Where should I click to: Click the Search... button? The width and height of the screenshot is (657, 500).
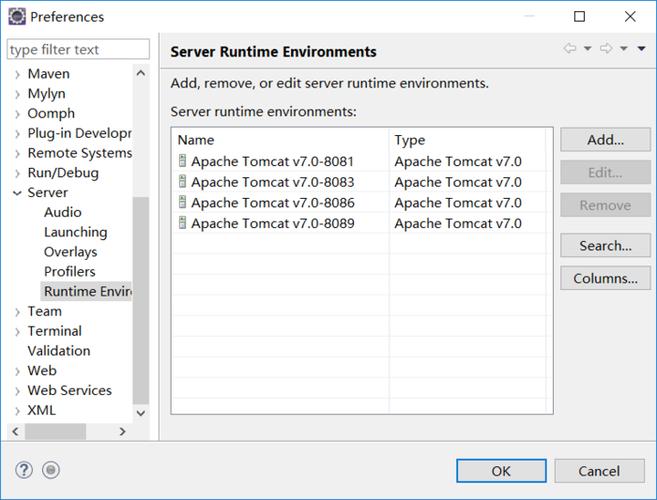click(x=605, y=246)
